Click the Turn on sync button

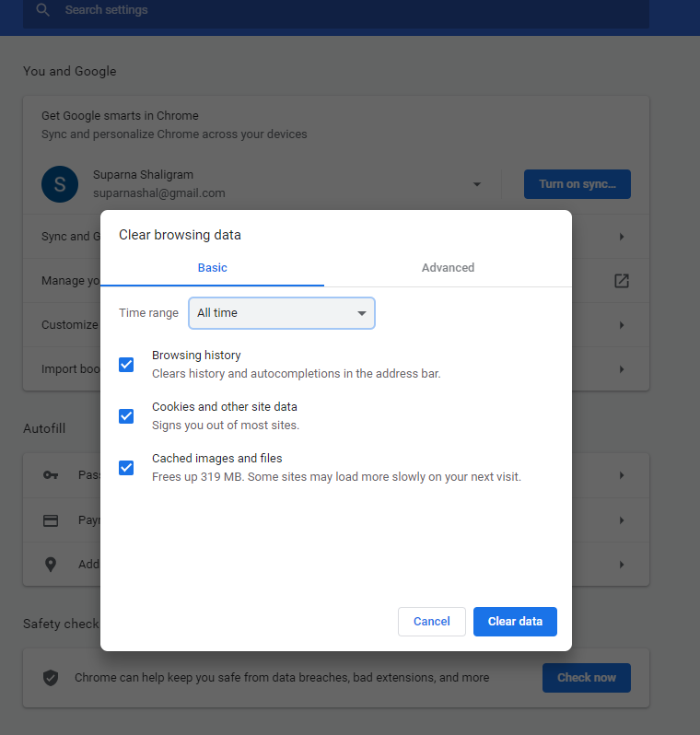(577, 184)
